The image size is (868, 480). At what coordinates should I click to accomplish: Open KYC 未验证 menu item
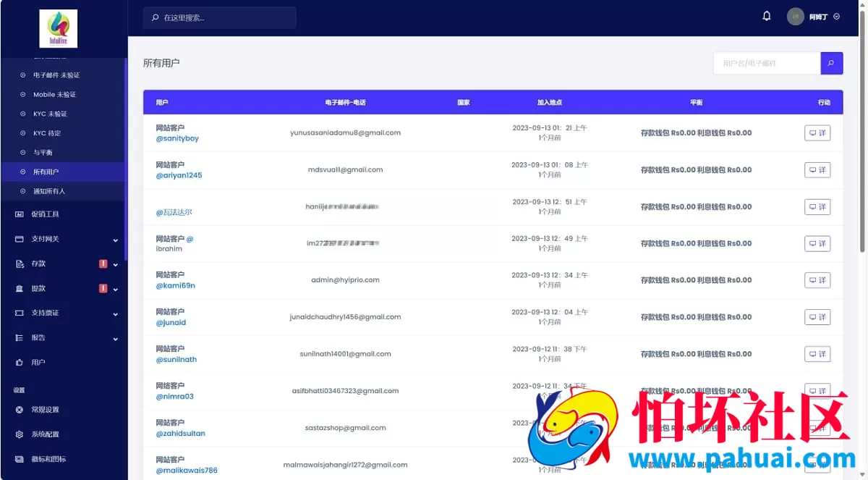point(50,114)
